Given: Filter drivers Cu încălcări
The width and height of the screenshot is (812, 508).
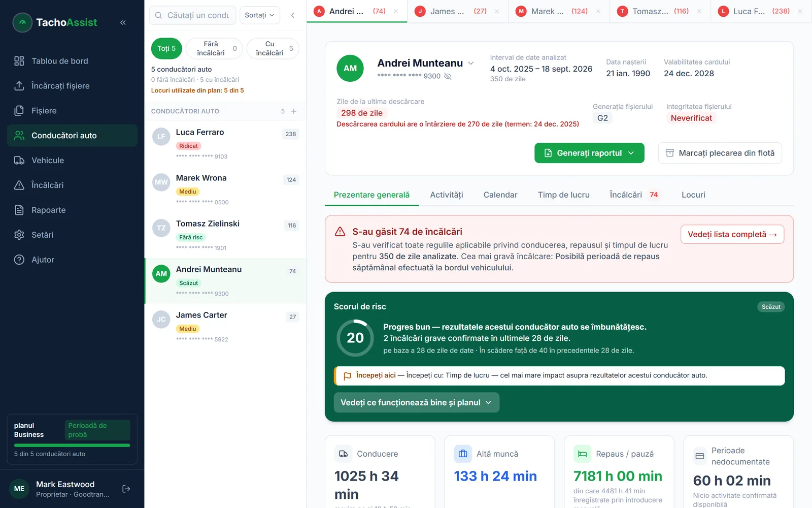Looking at the screenshot, I should click(273, 49).
